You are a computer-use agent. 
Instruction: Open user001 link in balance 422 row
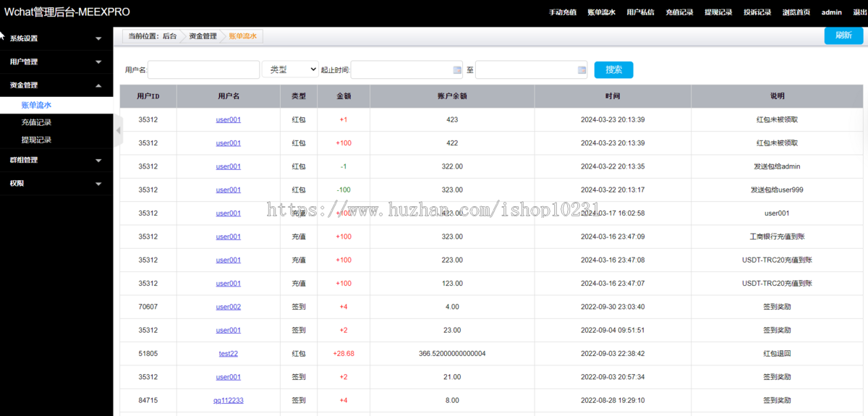(229, 143)
